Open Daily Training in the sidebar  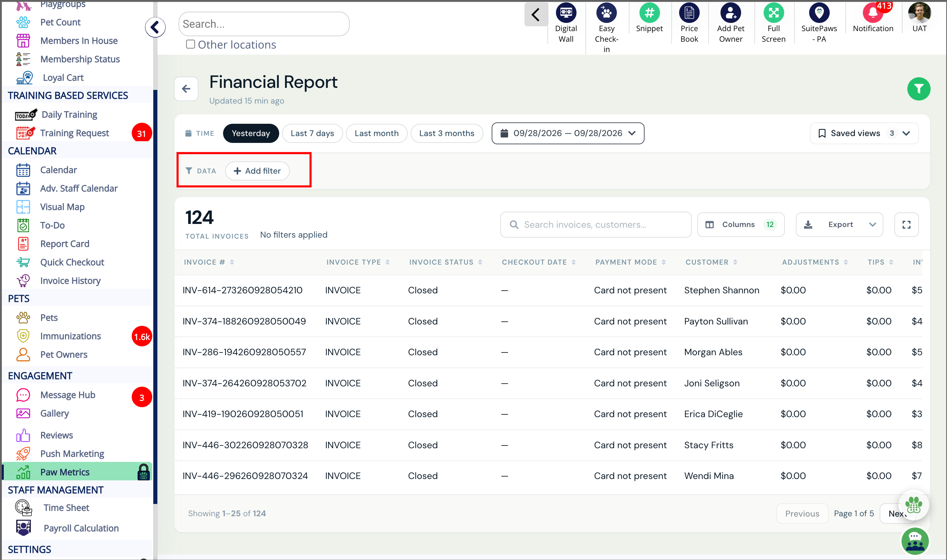[69, 115]
